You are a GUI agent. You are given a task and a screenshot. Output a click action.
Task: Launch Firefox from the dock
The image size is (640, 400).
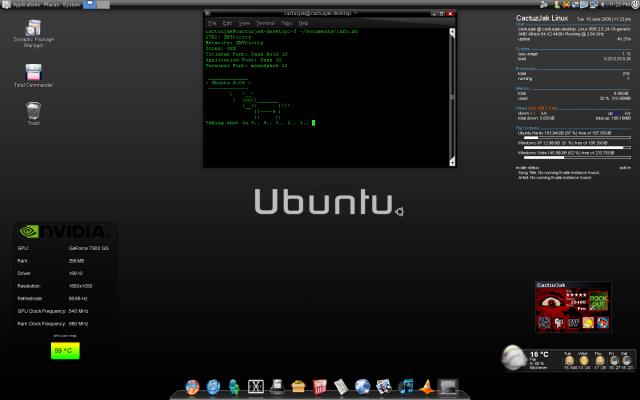192,387
